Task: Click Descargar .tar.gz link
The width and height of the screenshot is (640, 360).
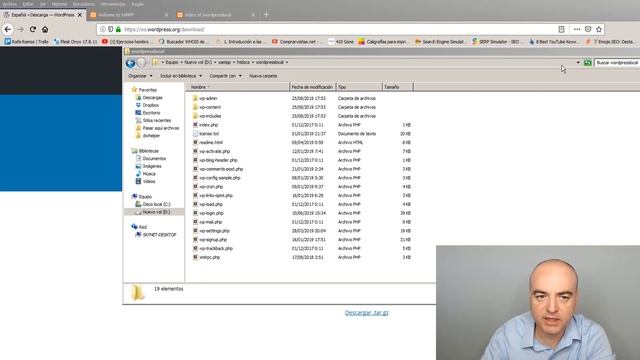Action: (367, 313)
